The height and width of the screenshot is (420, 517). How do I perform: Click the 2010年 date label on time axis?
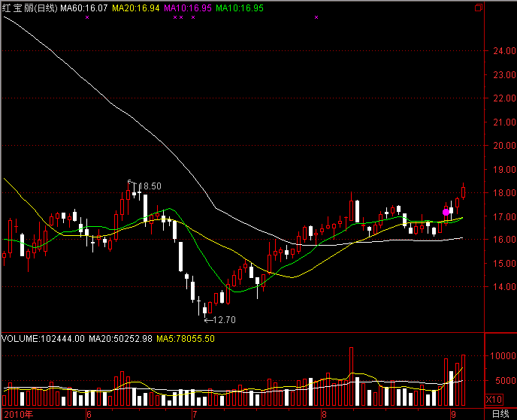pyautogui.click(x=19, y=415)
